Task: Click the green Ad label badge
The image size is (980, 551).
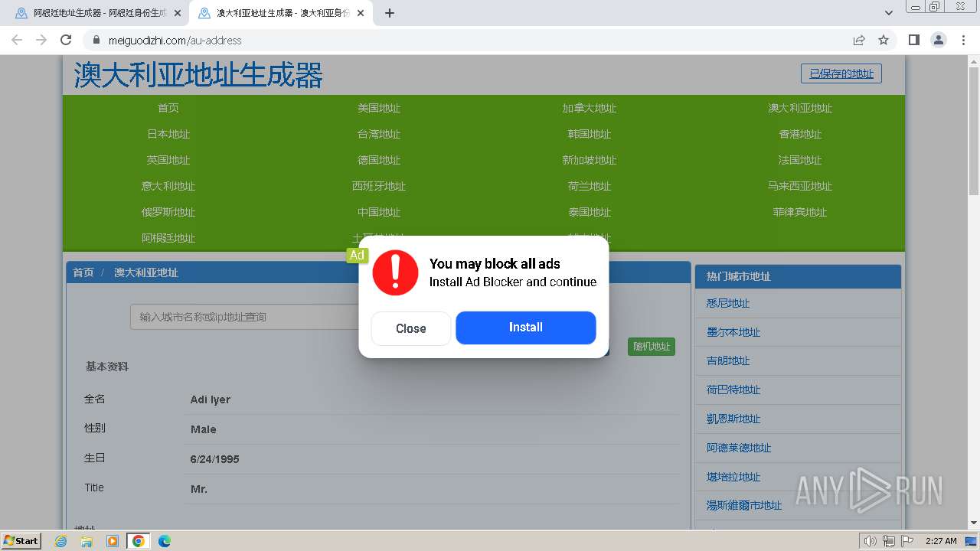Action: pos(358,256)
